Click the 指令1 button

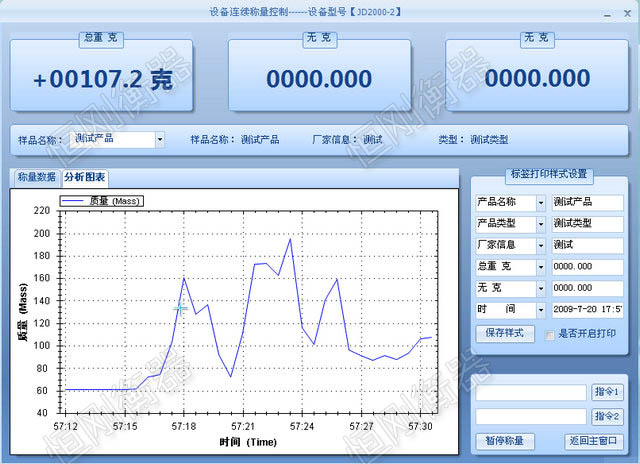pyautogui.click(x=607, y=392)
